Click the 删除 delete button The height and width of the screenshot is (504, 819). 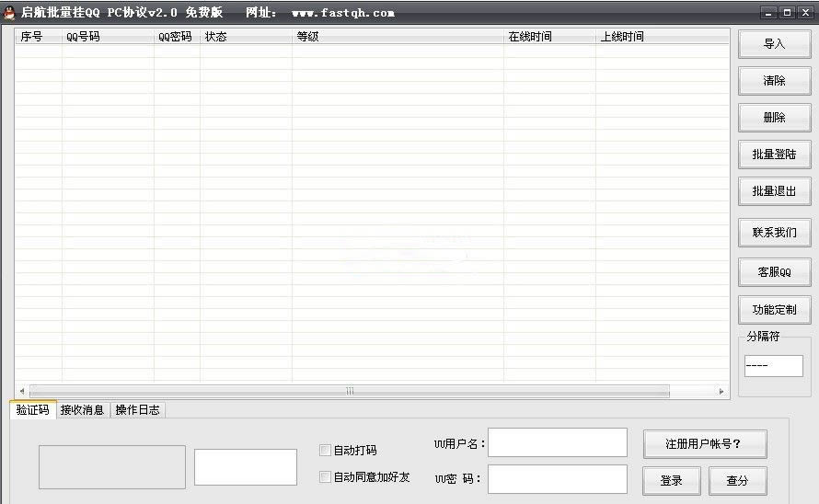tap(774, 118)
